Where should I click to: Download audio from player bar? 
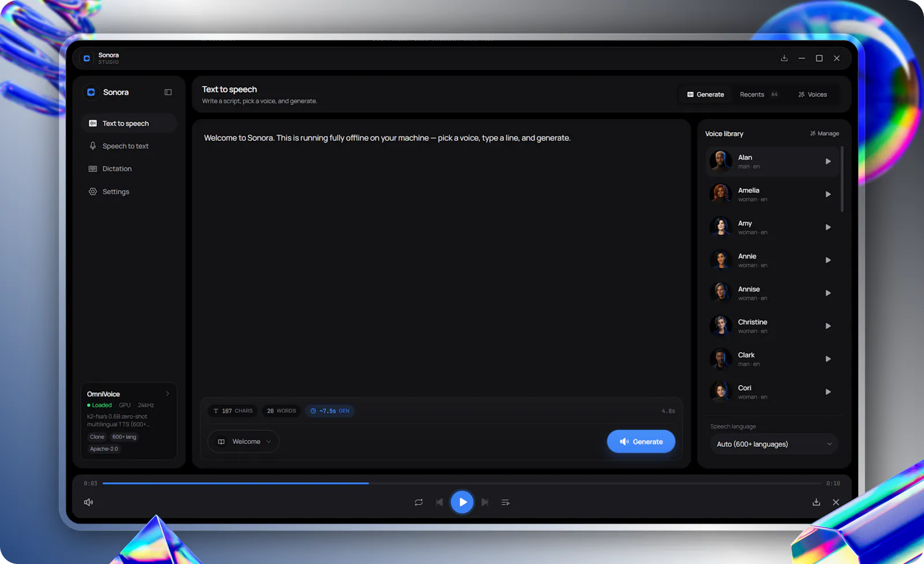point(816,502)
